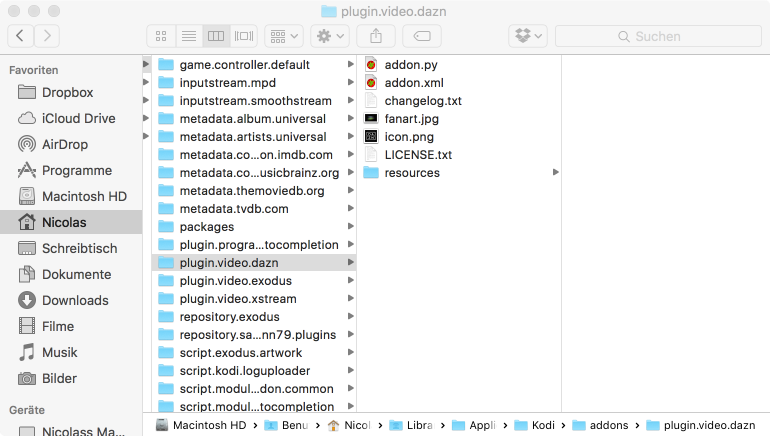The image size is (770, 436).
Task: Open Dropbox in the sidebar
Action: pyautogui.click(x=71, y=92)
